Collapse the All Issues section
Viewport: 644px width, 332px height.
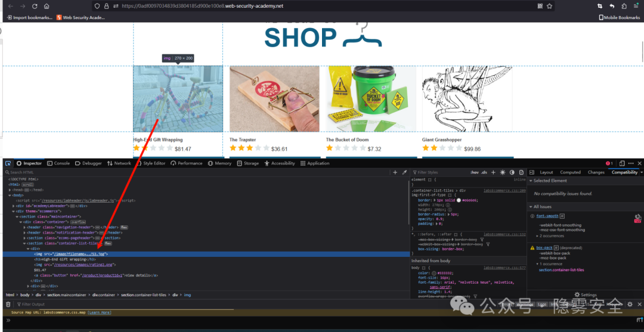click(531, 206)
